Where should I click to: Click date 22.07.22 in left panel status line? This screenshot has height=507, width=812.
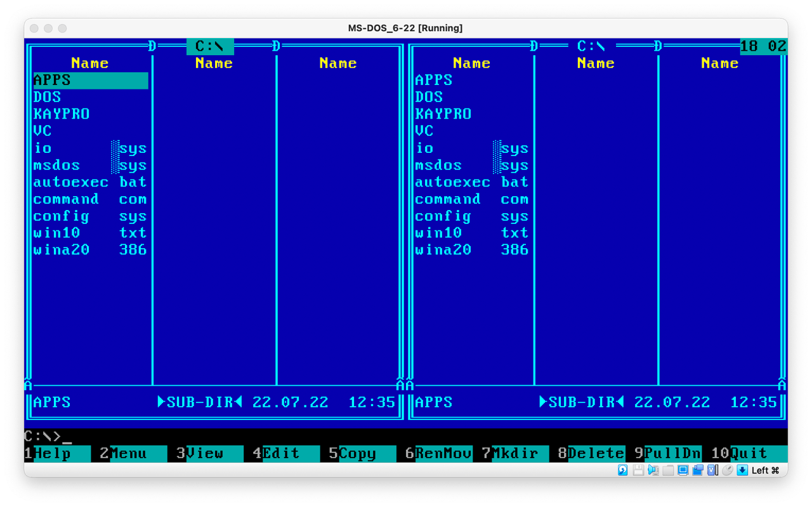point(291,402)
